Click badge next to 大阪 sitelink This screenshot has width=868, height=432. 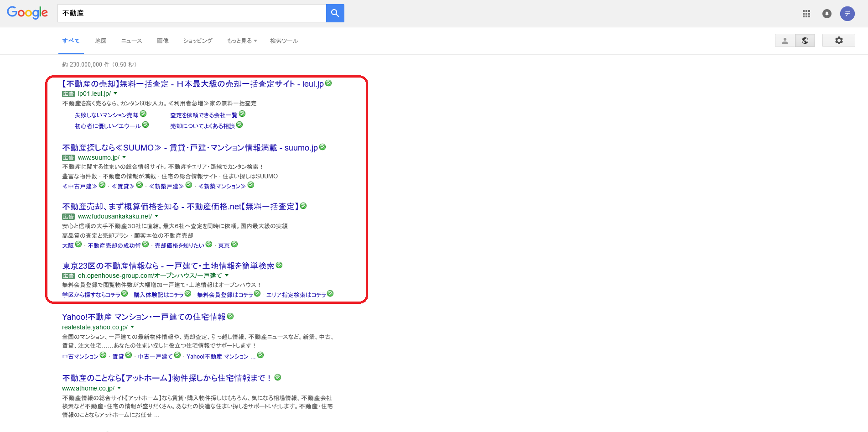pyautogui.click(x=78, y=244)
